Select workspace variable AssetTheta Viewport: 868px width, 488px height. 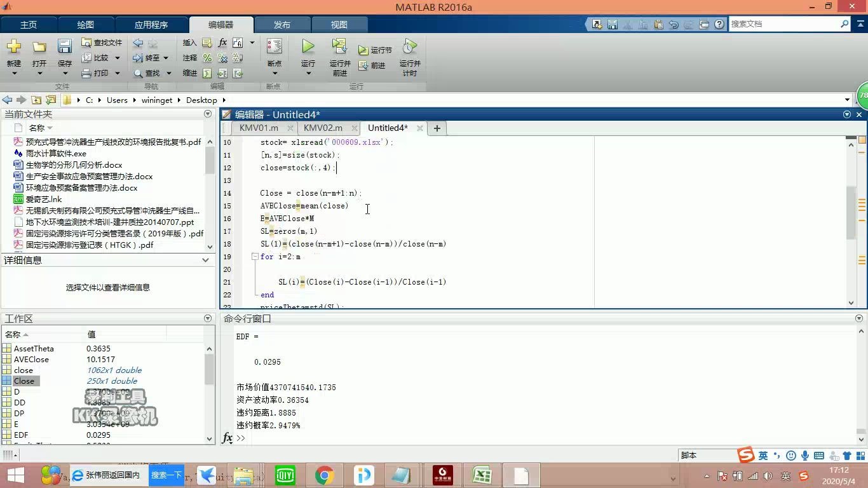tap(34, 348)
